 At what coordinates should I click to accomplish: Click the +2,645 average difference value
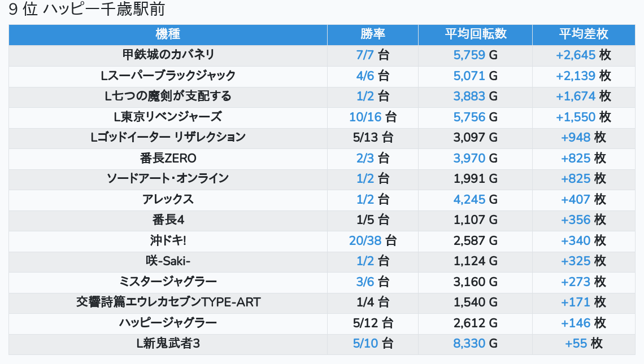576,55
